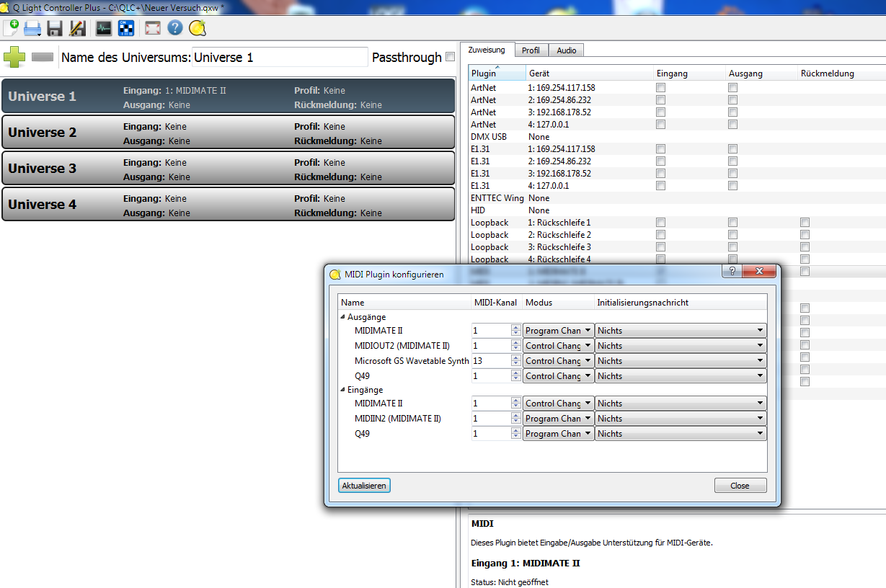Screen dimensions: 886x588
Task: Click the Name des Universums text field
Action: (x=280, y=57)
